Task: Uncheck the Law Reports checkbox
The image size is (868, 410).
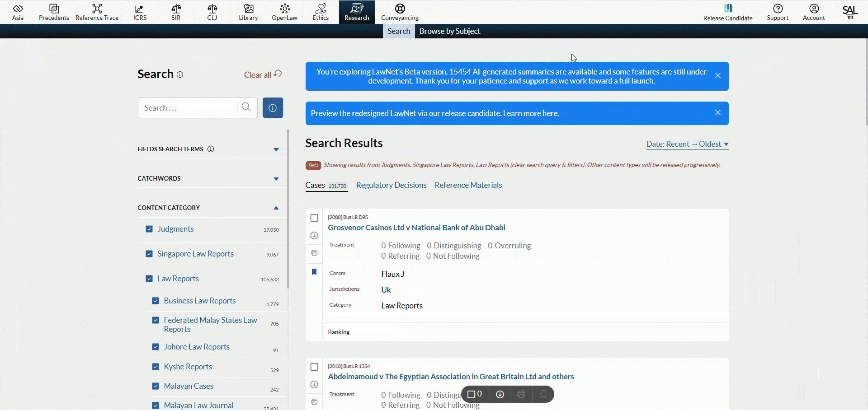Action: click(149, 279)
